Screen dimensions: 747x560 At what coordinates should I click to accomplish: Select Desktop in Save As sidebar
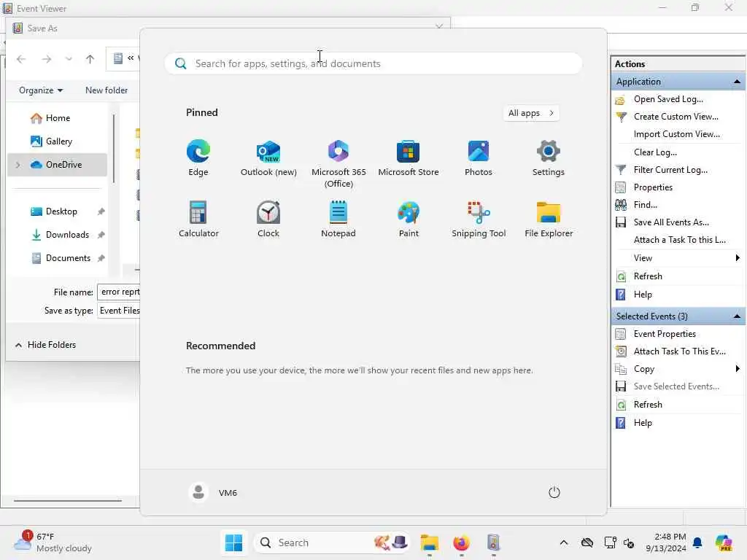coord(61,211)
